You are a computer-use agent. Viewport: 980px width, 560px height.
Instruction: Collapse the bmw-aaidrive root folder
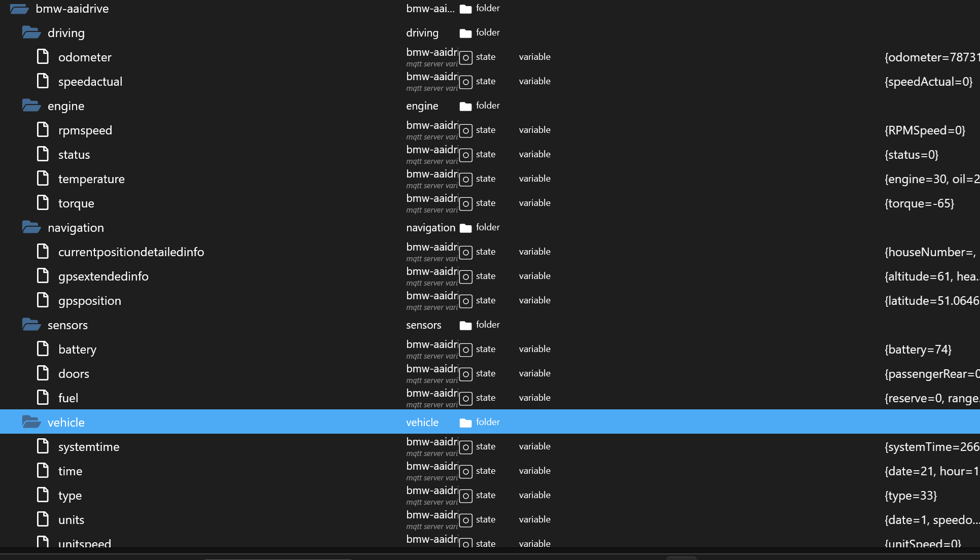pos(19,9)
